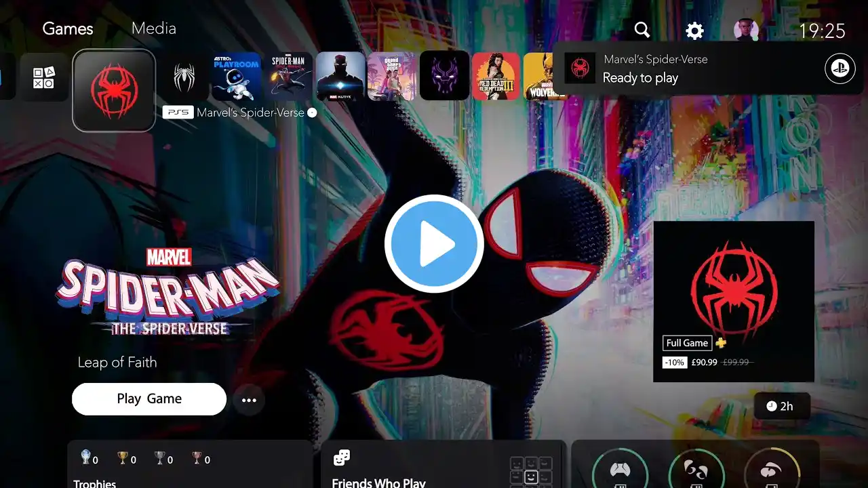The height and width of the screenshot is (488, 868).
Task: Select the white spider Spider-Man 2 tile
Action: tap(184, 77)
